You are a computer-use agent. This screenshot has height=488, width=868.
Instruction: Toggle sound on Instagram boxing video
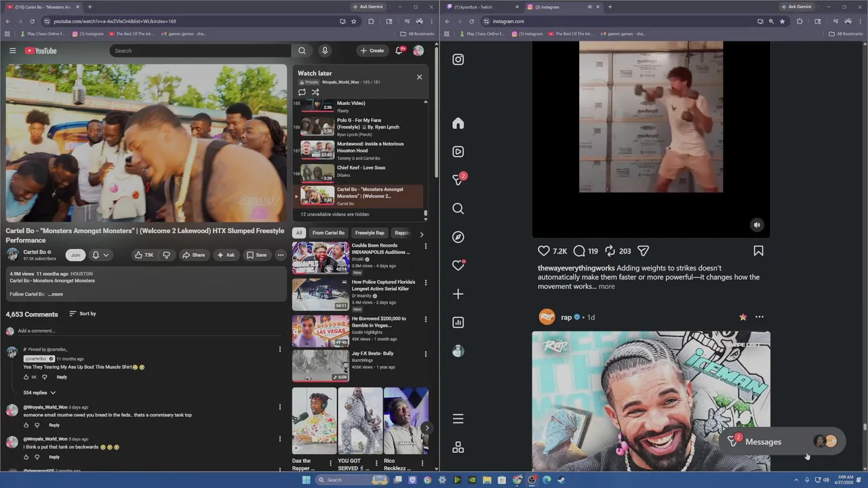(757, 225)
